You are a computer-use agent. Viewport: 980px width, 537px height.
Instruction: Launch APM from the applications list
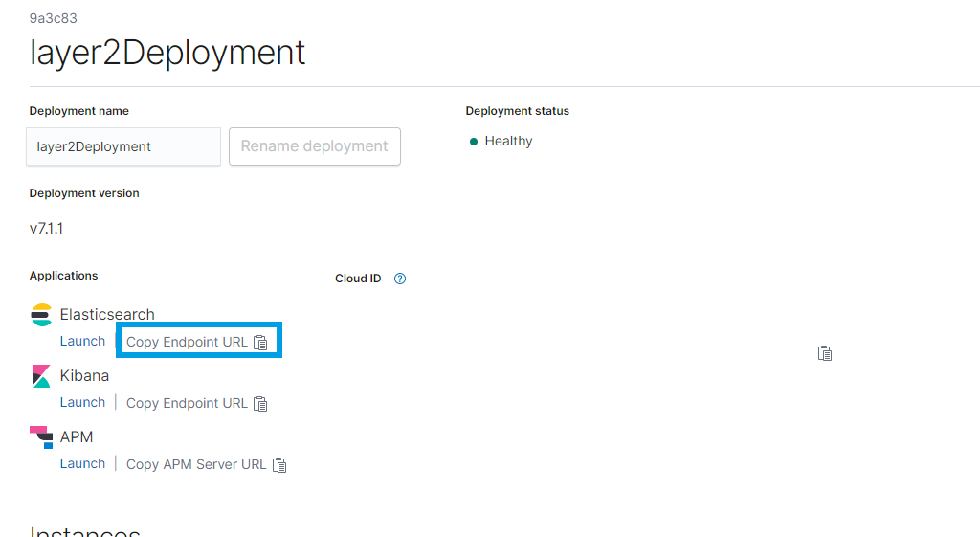click(82, 463)
